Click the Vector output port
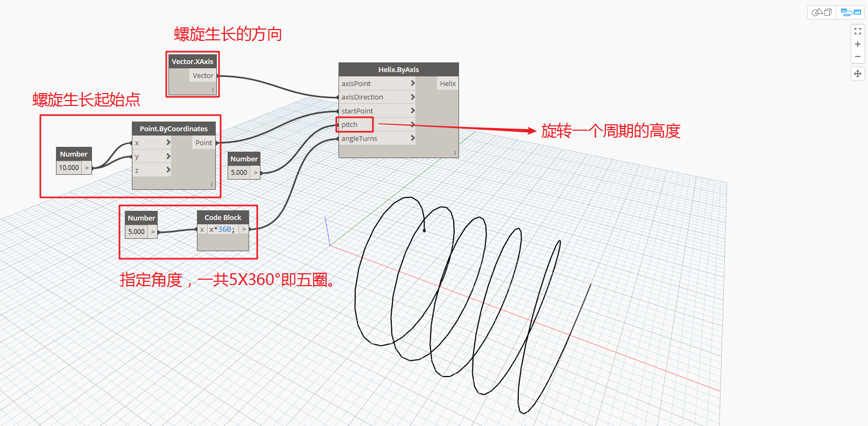 [203, 75]
